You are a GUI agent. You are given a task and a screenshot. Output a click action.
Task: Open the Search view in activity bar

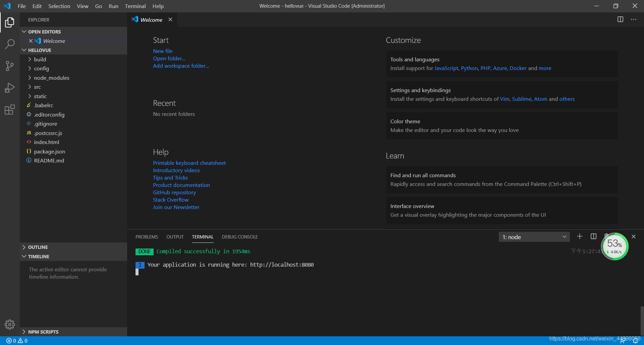(10, 44)
